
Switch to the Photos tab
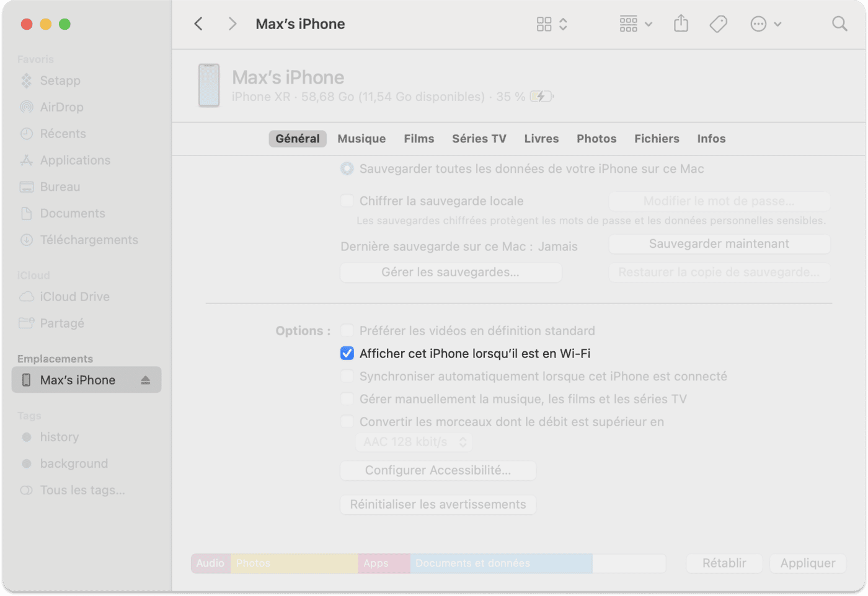(x=596, y=139)
